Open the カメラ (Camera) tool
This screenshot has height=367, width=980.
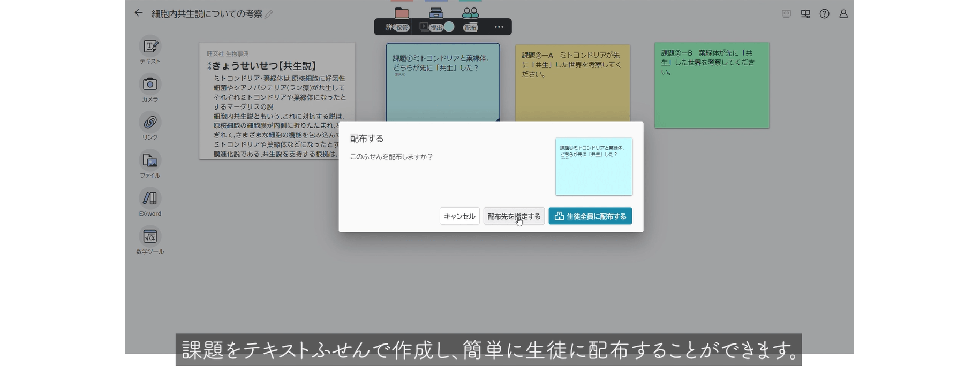[x=150, y=85]
